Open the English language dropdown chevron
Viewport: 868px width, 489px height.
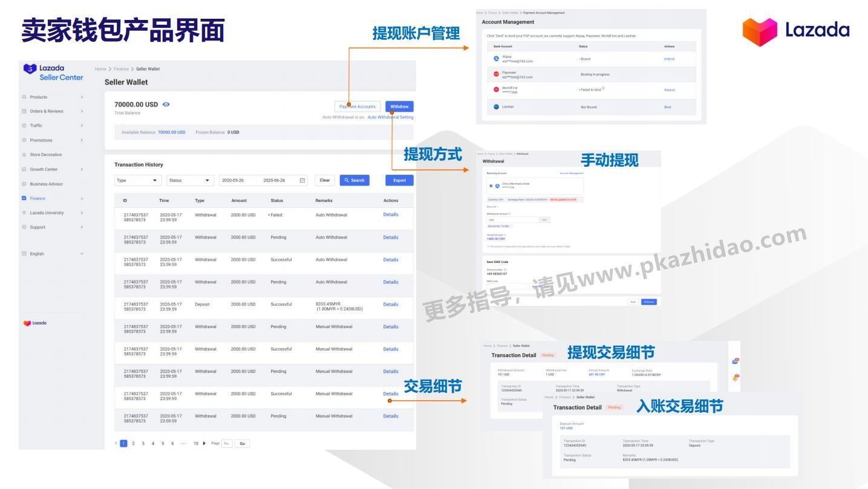(82, 254)
